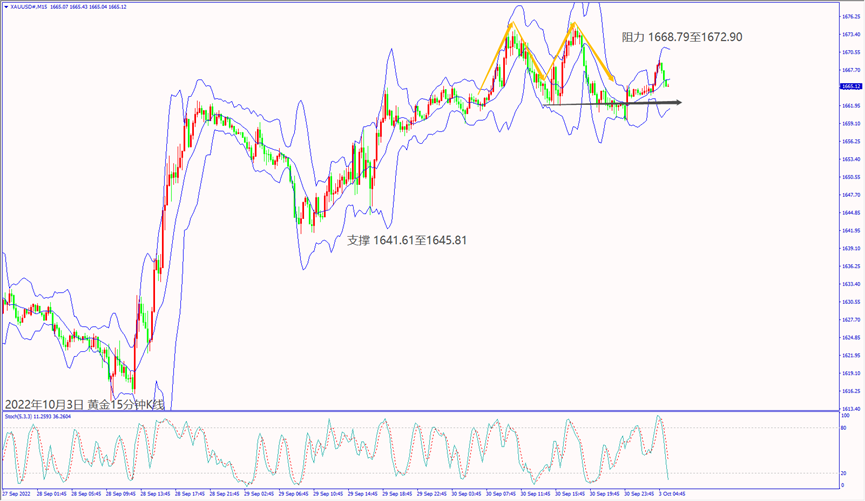Click the 27 Sep 2022 time axis label
Viewport: 865px width, 501px height.
pos(19,494)
